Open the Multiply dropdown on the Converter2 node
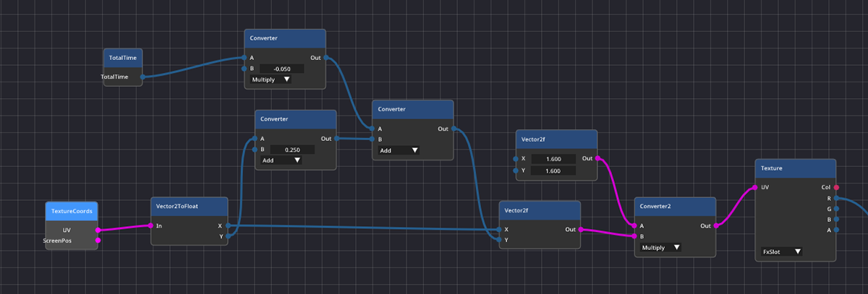The width and height of the screenshot is (868, 294). [x=660, y=247]
